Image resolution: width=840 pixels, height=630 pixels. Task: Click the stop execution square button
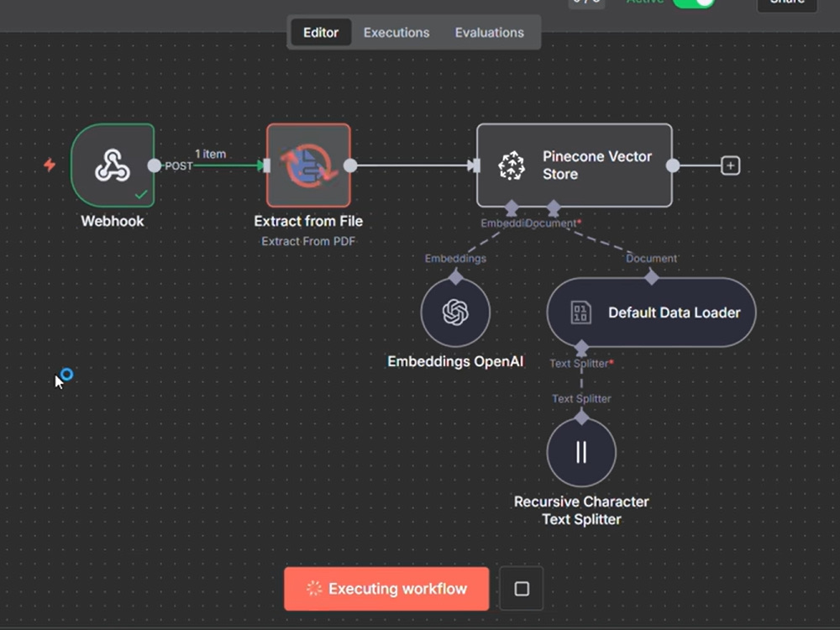coord(522,589)
